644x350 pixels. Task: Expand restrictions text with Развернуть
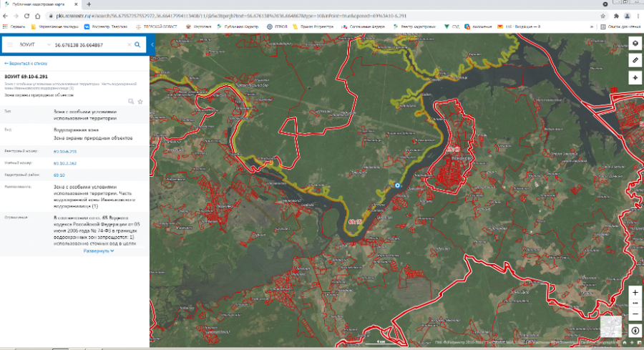click(x=99, y=251)
